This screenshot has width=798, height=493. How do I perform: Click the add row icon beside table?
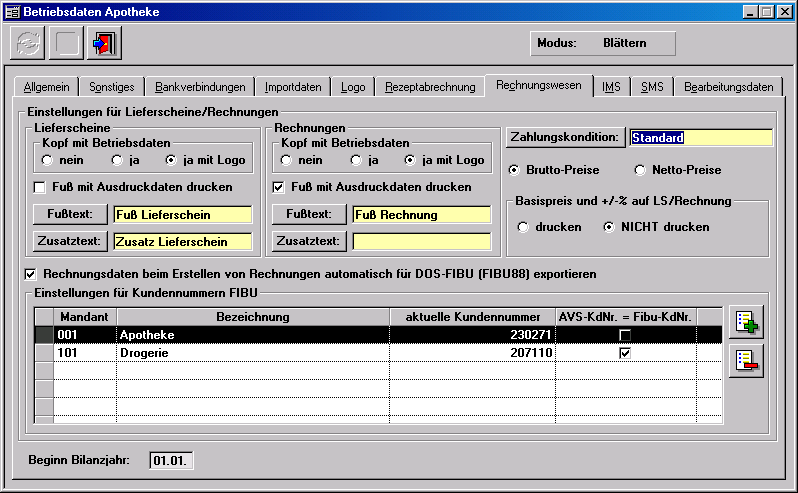[x=746, y=322]
